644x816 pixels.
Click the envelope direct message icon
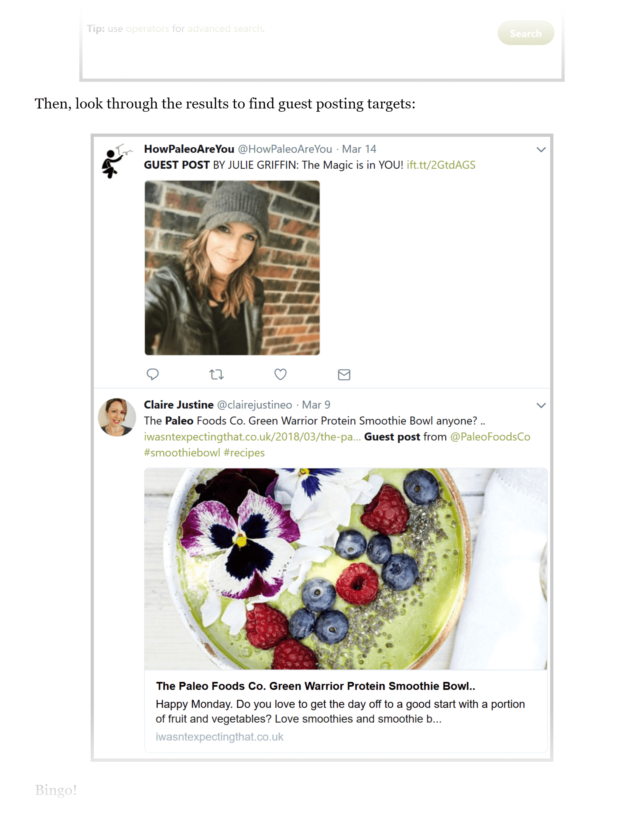344,375
